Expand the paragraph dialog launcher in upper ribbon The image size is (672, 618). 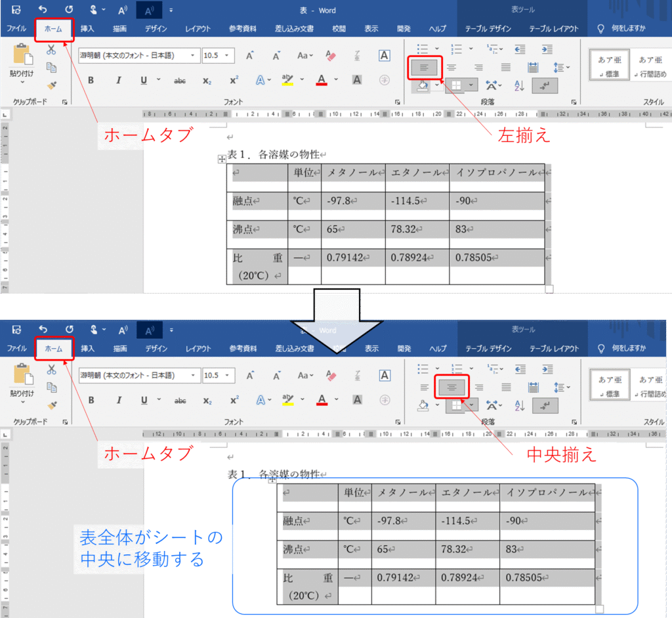tap(574, 102)
